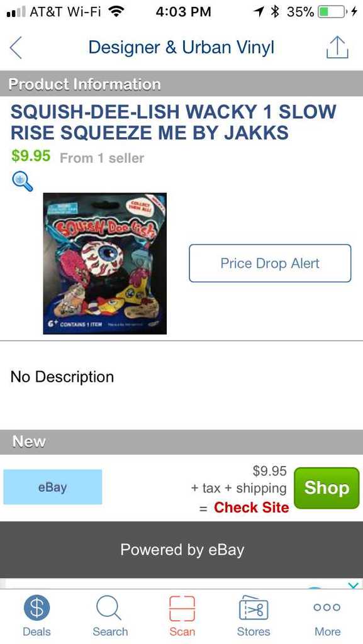The width and height of the screenshot is (363, 644).
Task: Tap the red Check Site link
Action: (251, 508)
